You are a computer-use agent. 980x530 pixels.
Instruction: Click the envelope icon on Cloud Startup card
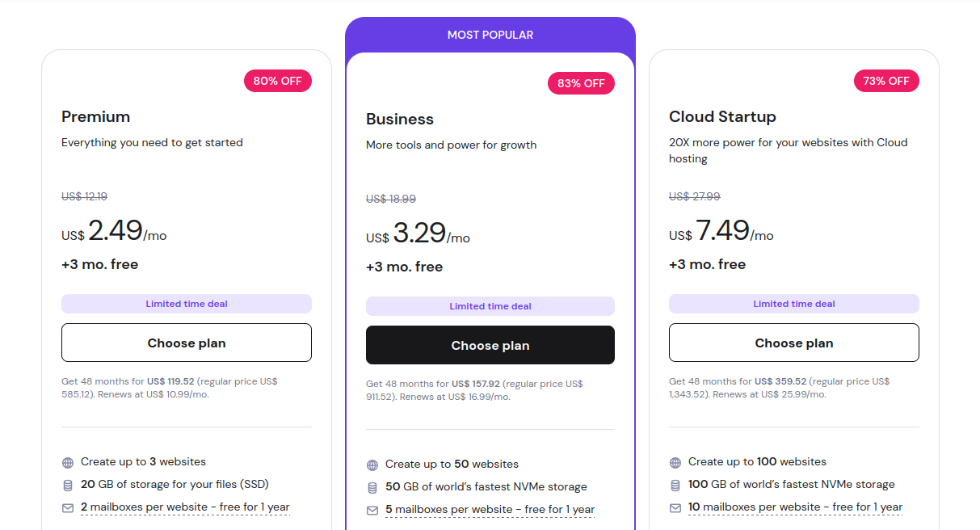point(675,508)
